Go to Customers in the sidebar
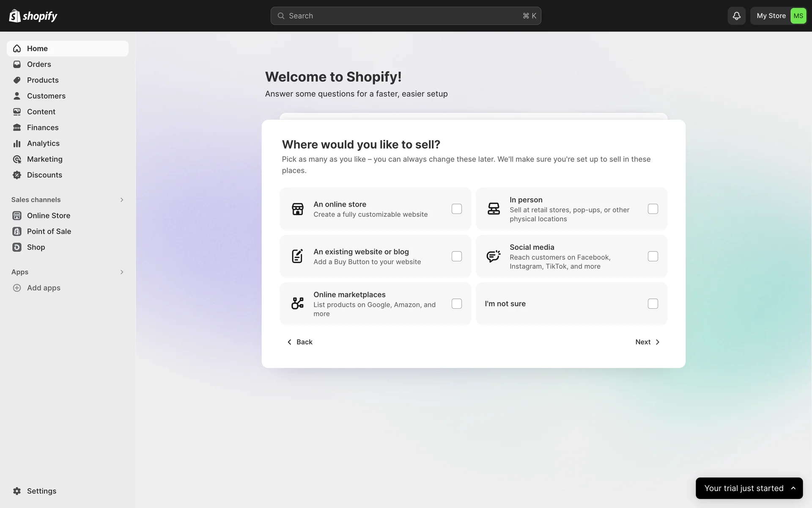The height and width of the screenshot is (508, 812). (46, 96)
